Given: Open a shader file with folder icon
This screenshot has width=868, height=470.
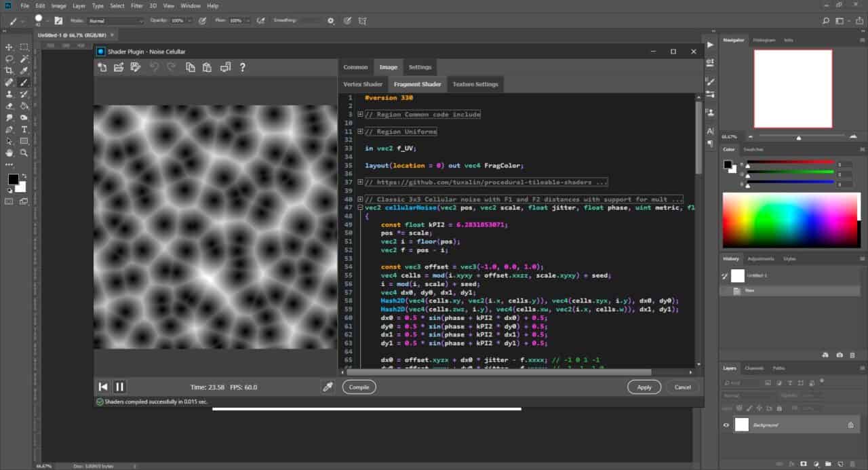Looking at the screenshot, I should tap(119, 67).
